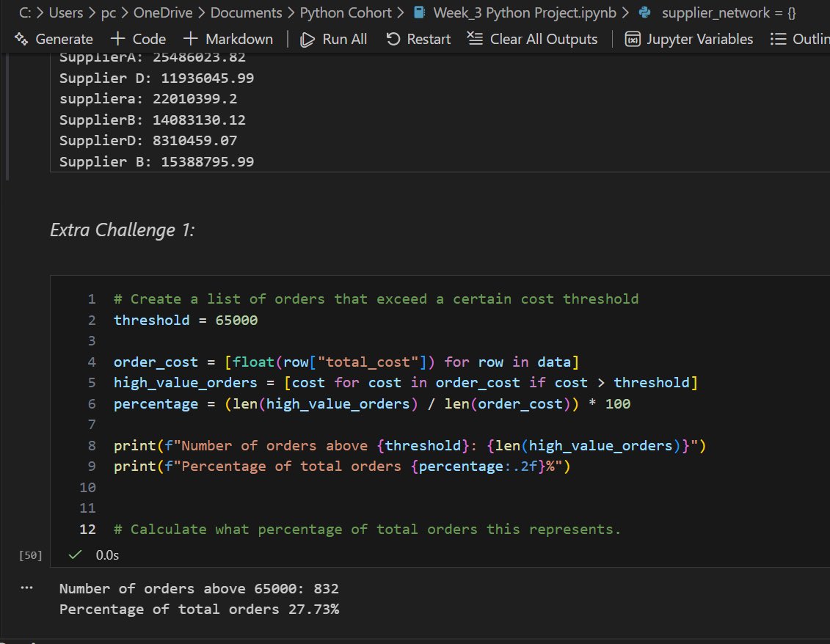The width and height of the screenshot is (830, 644).
Task: Click output row suppliera: 22010399.2
Action: (148, 98)
